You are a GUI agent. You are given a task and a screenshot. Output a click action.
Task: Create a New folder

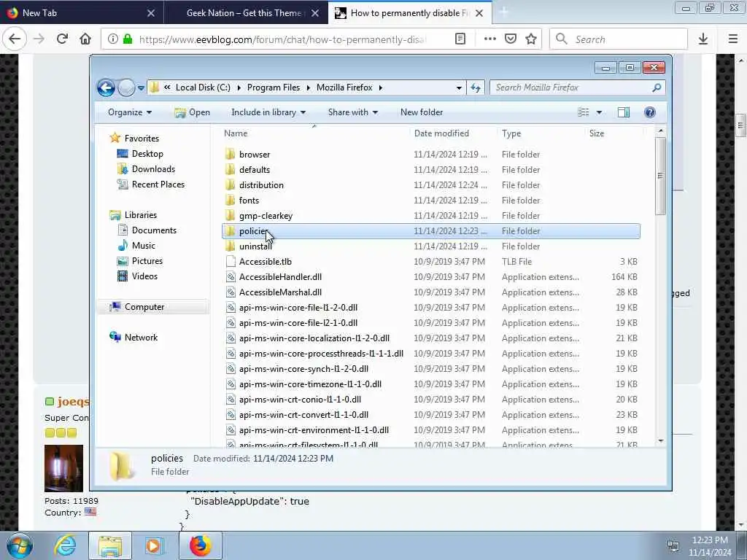point(422,112)
